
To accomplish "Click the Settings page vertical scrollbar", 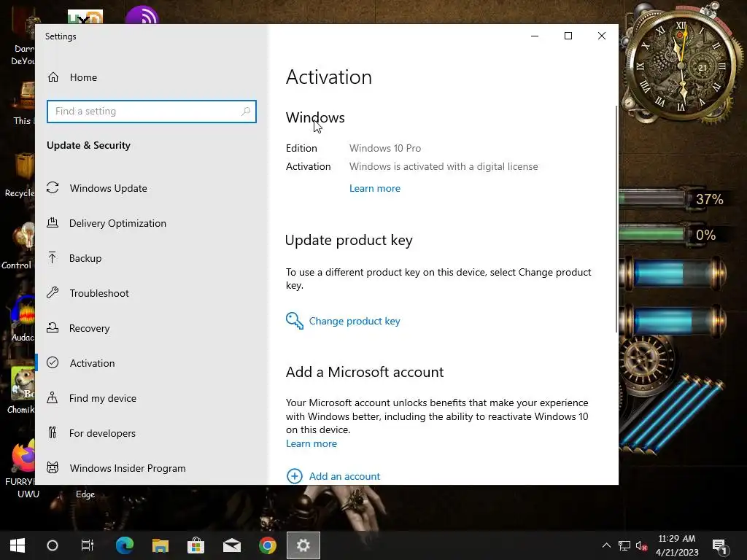I will (616, 219).
